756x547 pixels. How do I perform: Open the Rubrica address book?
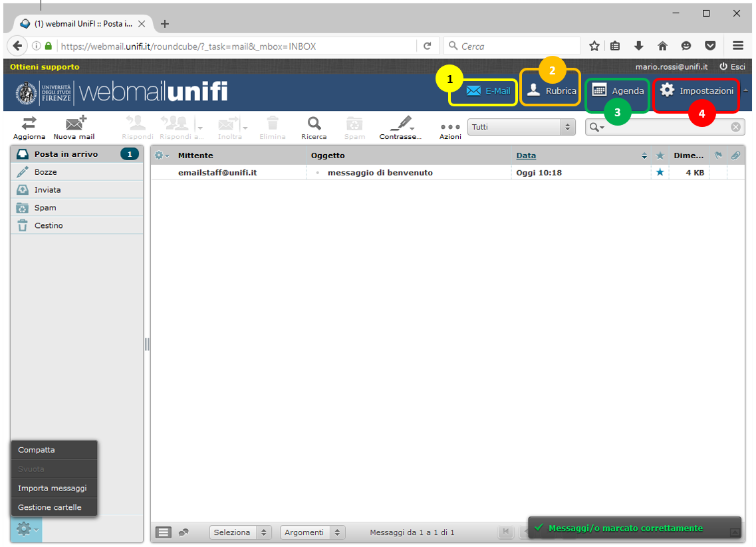pyautogui.click(x=551, y=90)
